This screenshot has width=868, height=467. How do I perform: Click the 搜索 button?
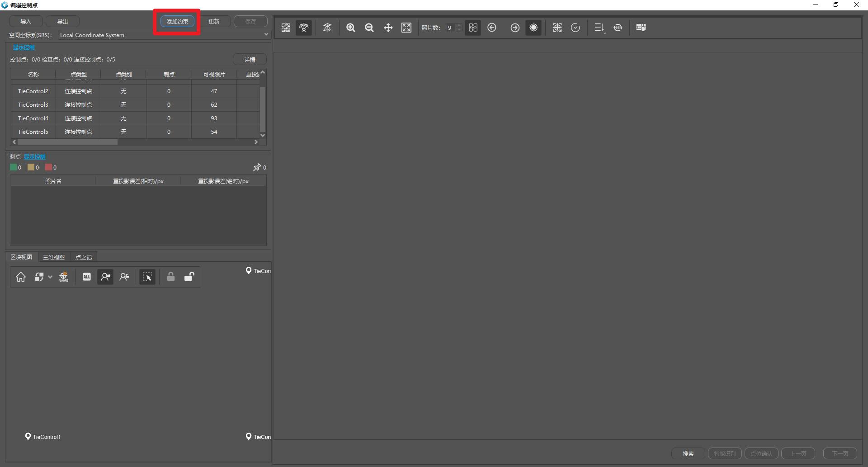tap(688, 453)
